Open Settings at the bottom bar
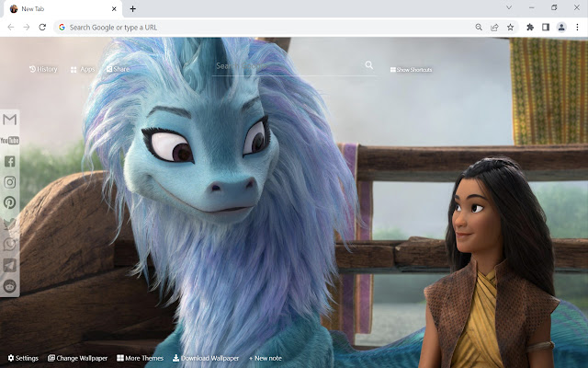 click(23, 358)
